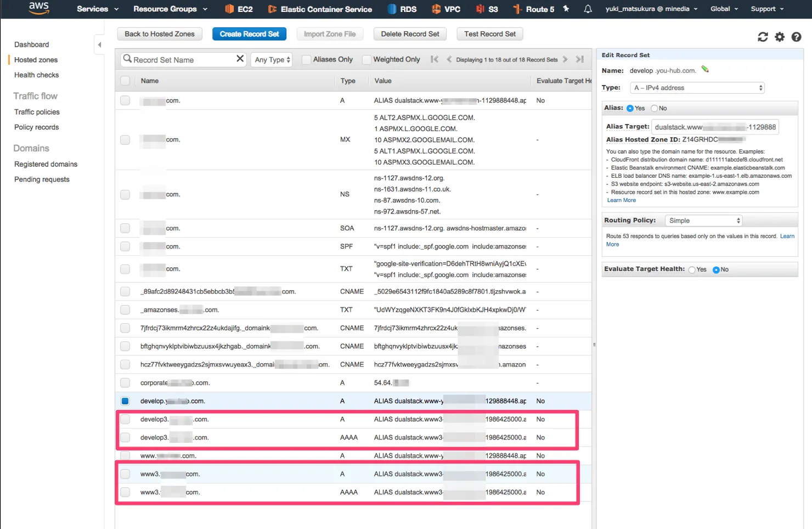Screen dimensions: 812x529
Task: Open Health checks in sidebar
Action: (36, 75)
